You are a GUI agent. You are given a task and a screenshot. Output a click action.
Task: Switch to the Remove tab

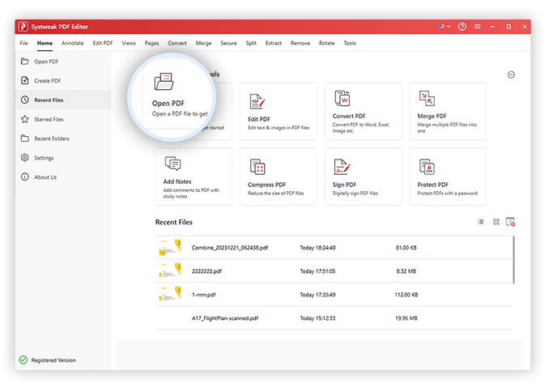tap(300, 43)
